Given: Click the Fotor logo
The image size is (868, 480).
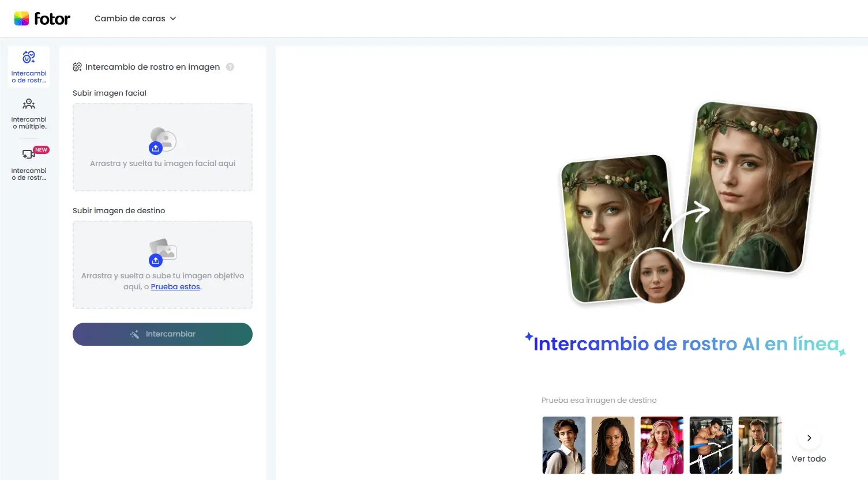Looking at the screenshot, I should point(42,18).
